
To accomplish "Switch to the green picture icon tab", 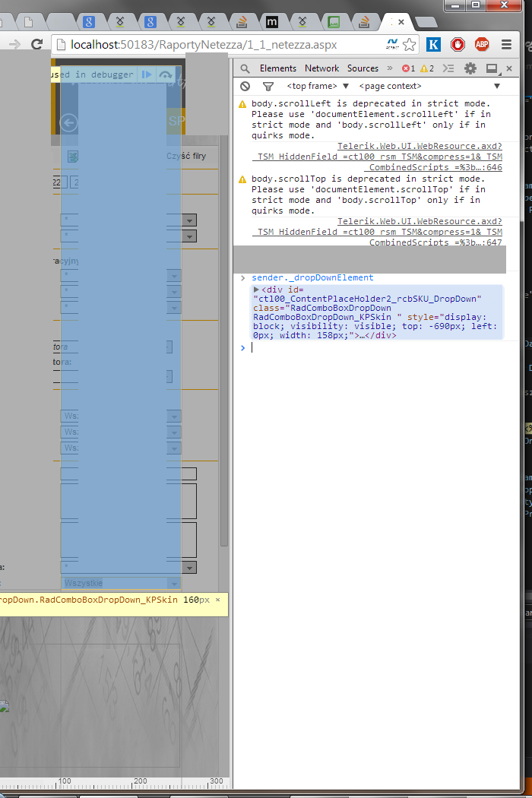I will pyautogui.click(x=334, y=22).
